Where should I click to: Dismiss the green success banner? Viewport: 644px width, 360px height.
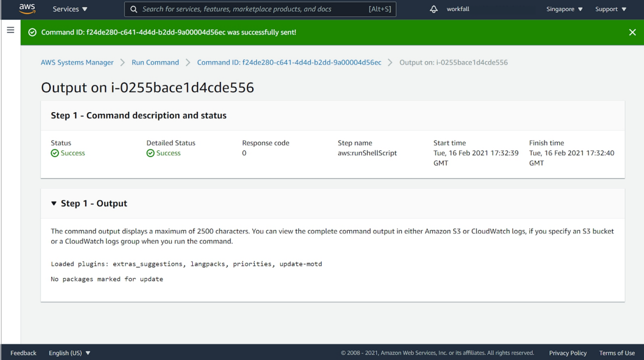[x=632, y=32]
